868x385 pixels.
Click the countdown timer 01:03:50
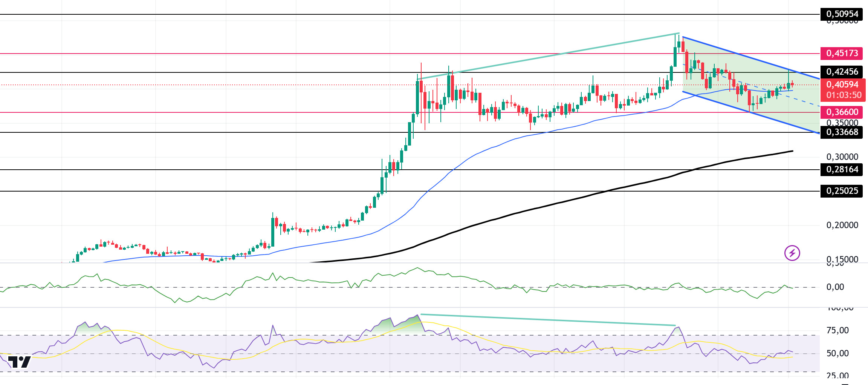(844, 95)
